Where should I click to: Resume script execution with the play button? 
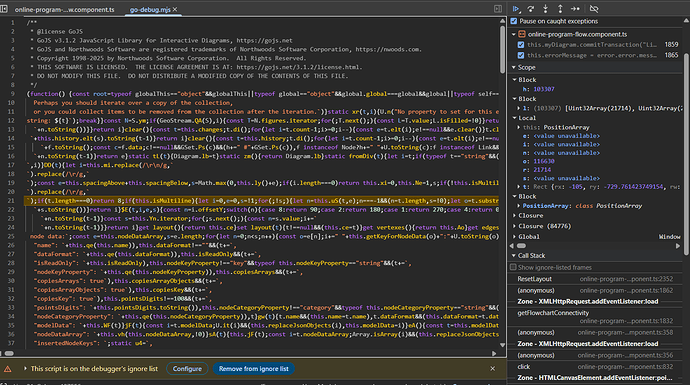(x=516, y=9)
